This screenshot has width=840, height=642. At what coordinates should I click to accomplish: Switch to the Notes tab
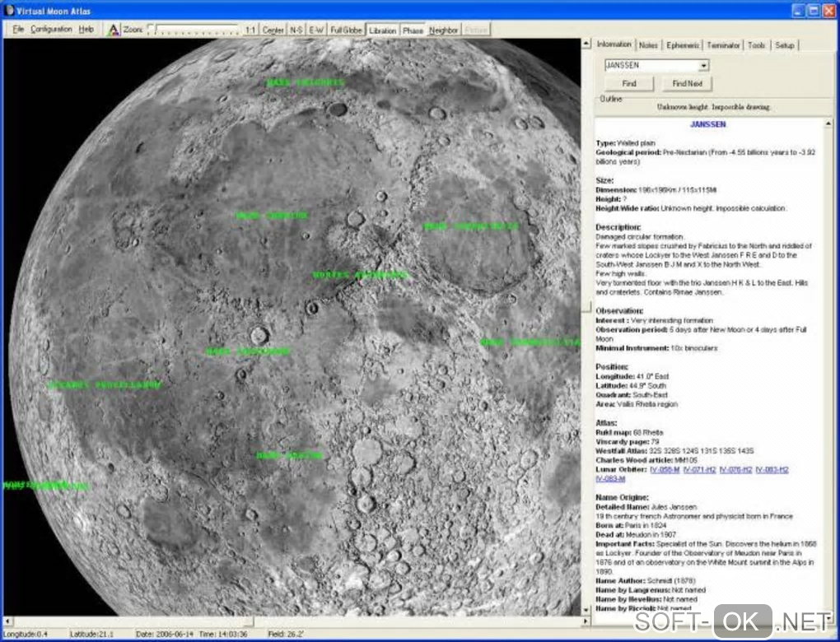click(x=648, y=45)
